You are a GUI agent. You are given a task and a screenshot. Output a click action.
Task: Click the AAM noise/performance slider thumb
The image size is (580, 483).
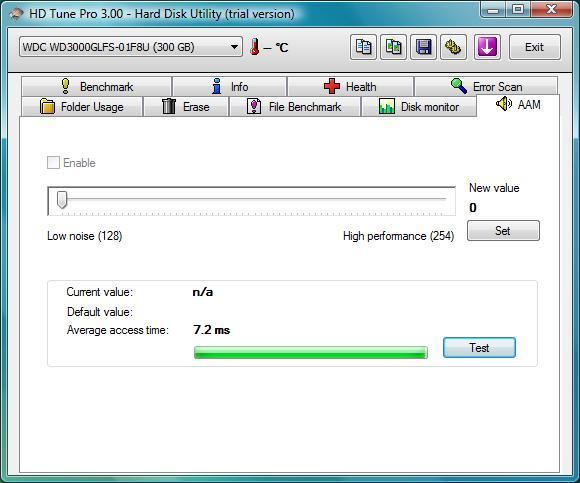(62, 200)
